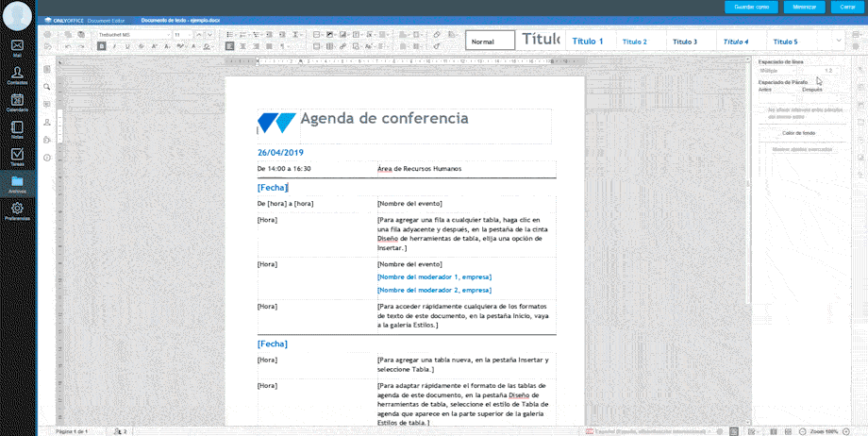The image size is (868, 436).
Task: Click the Guardar como button
Action: pos(751,7)
